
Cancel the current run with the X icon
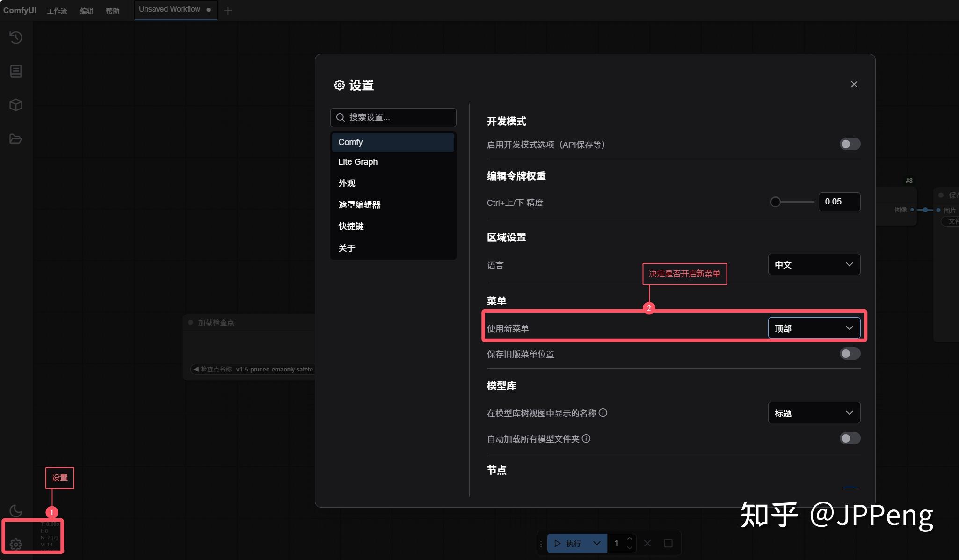pos(647,543)
